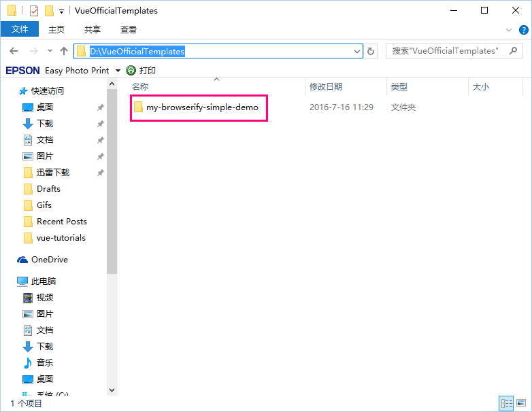532x412 pixels.
Task: Select OneDrive in the navigation pane
Action: (x=49, y=260)
